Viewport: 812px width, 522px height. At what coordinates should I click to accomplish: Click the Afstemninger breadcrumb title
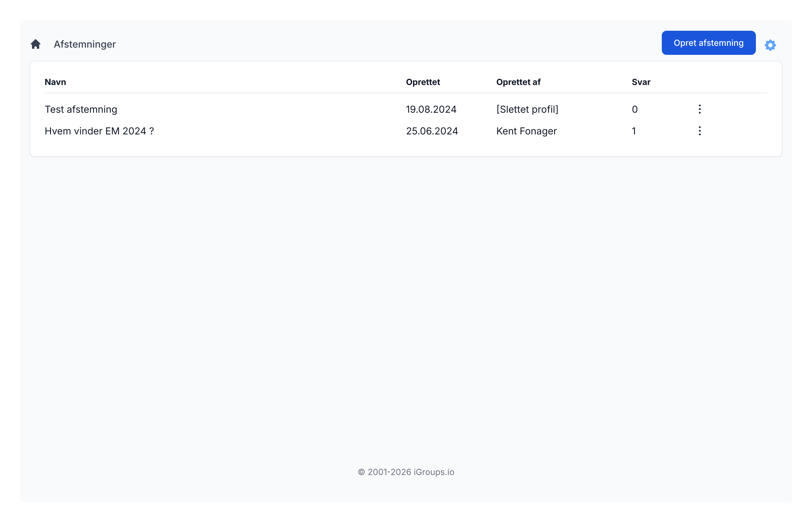85,44
